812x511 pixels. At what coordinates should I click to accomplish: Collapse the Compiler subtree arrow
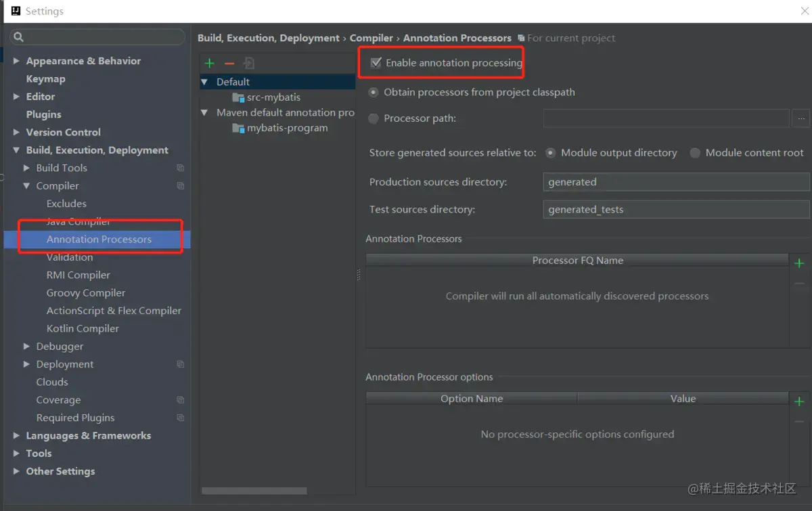26,185
